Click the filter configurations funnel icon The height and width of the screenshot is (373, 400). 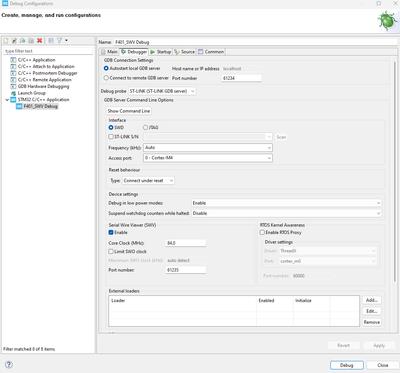[59, 41]
